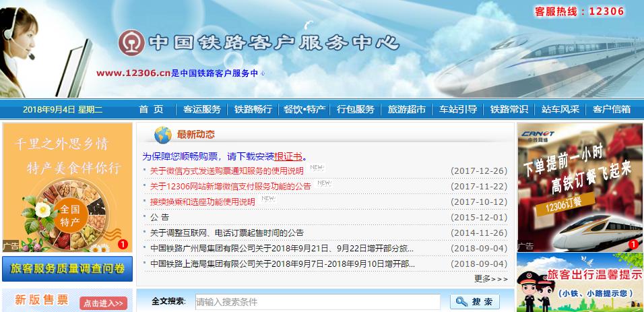Click the magnifier icon on search button
This screenshot has width=644, height=312.
(461, 302)
